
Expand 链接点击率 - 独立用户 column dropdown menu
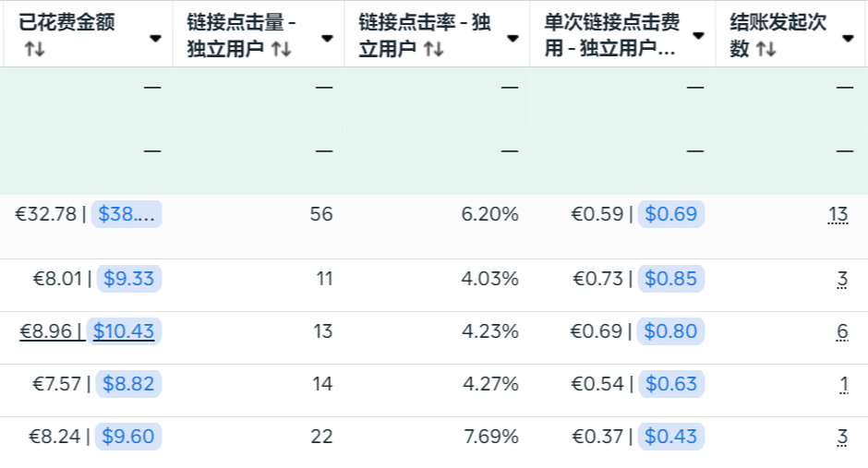tap(512, 38)
